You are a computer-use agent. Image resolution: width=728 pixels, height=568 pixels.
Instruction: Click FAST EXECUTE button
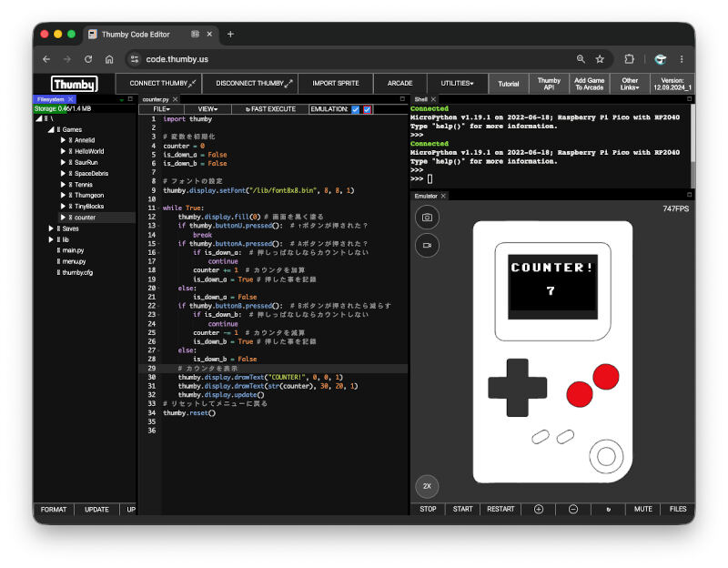click(x=270, y=109)
